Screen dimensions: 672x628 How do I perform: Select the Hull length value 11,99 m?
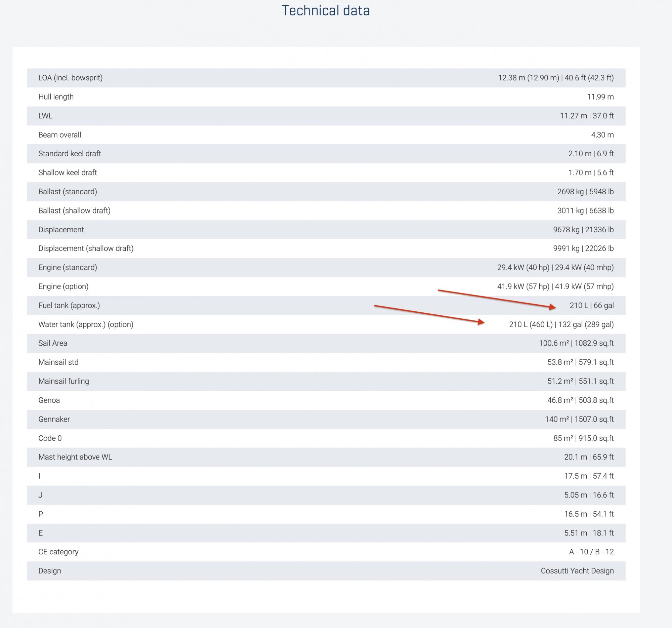[600, 97]
